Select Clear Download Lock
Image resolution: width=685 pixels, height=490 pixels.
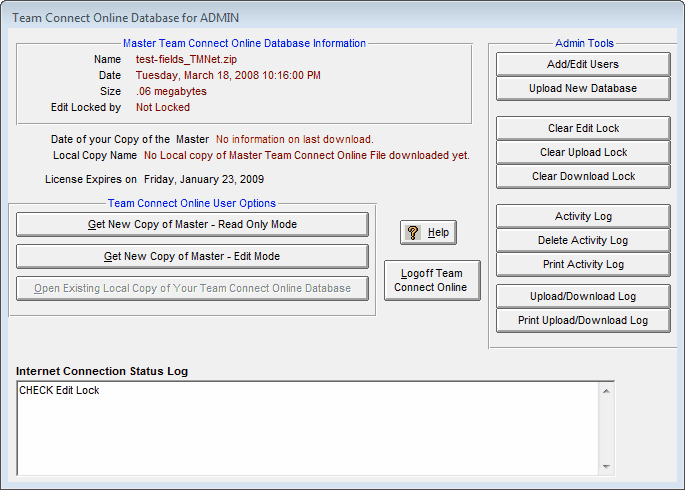583,176
